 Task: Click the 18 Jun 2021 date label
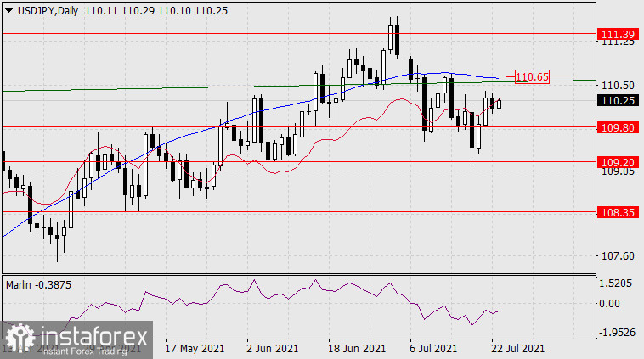tap(351, 348)
